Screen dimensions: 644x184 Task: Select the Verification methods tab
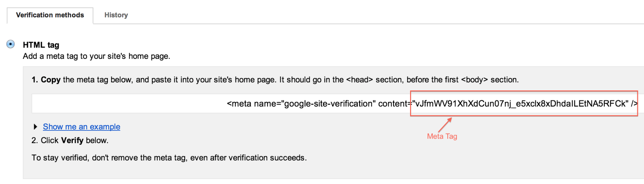[x=50, y=15]
